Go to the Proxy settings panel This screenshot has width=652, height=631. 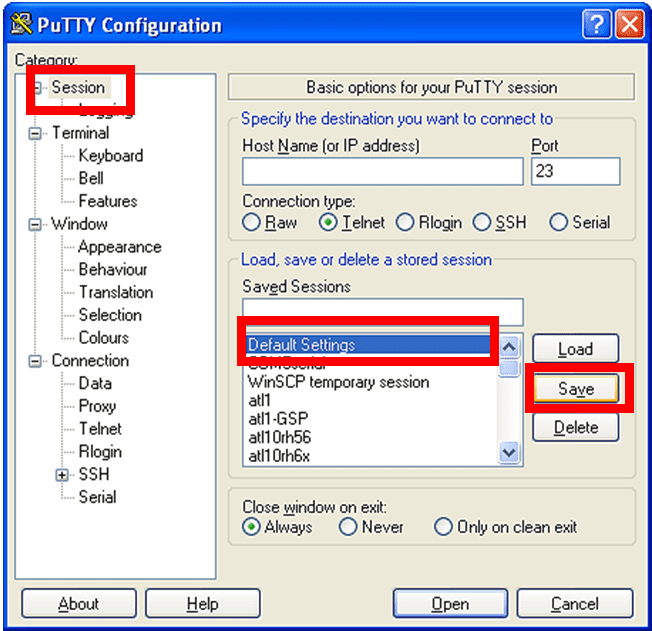tap(98, 406)
